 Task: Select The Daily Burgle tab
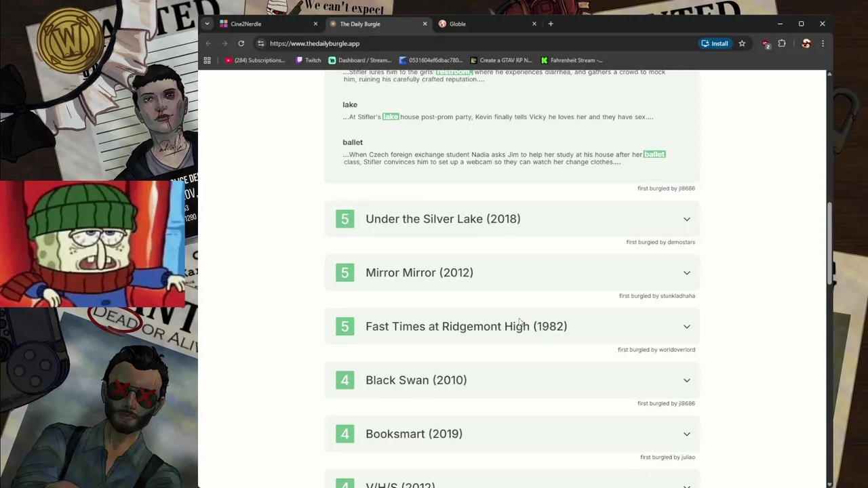point(378,24)
